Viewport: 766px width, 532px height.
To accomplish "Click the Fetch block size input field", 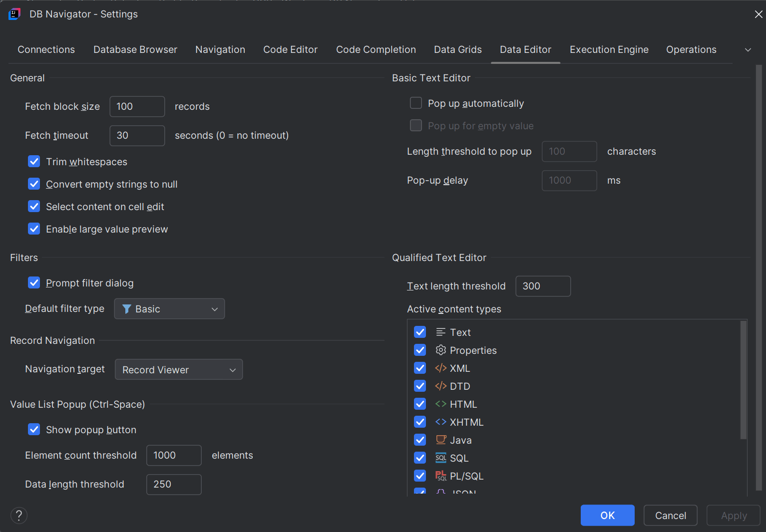I will (137, 106).
